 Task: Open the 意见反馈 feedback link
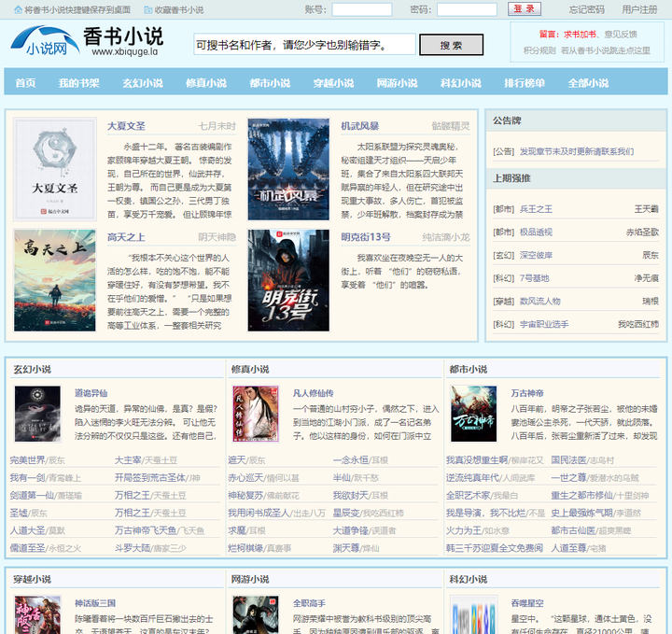pos(621,35)
